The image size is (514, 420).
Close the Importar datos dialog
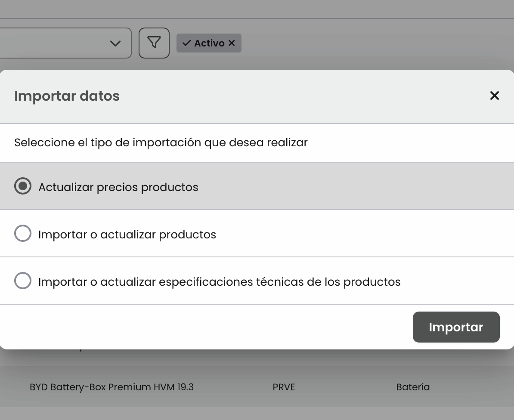pos(494,96)
